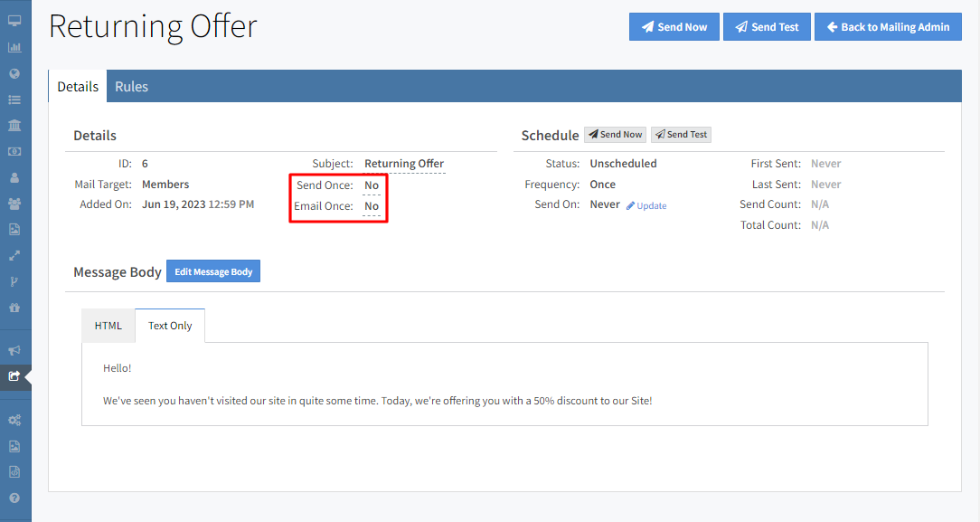Open the bank building sidebar icon
The image size is (980, 522).
14,125
